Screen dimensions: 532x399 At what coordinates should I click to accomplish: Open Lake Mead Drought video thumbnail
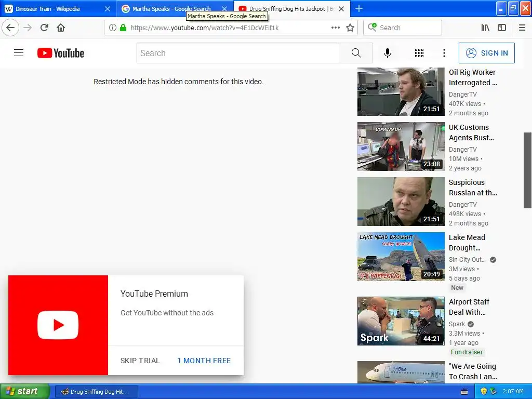click(401, 257)
